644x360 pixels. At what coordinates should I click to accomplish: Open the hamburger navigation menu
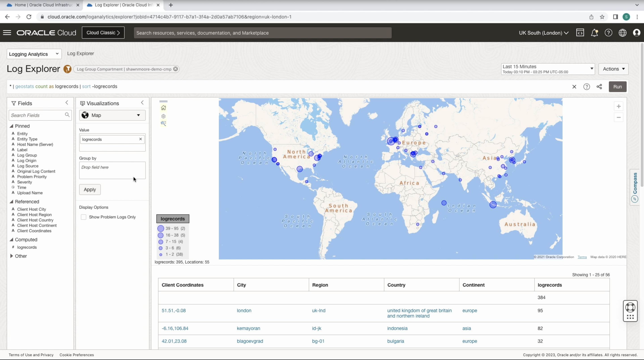[x=7, y=32]
